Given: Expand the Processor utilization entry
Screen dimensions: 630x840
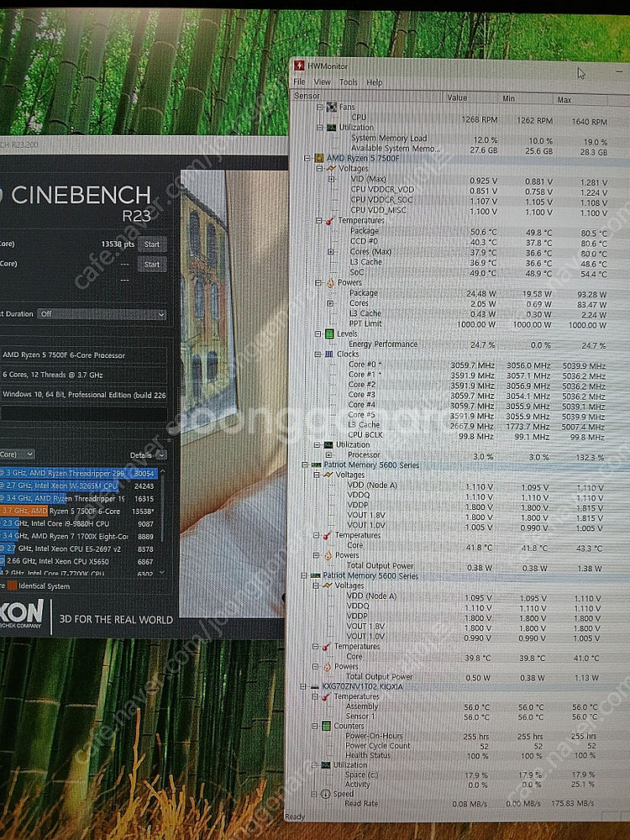Looking at the screenshot, I should click(329, 454).
